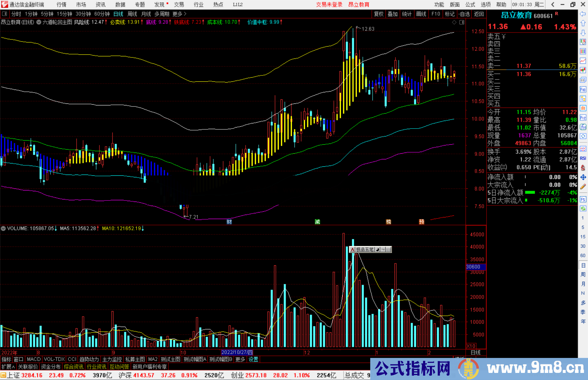Viewport: 588px width, 380px height.
Task: Expand the 扩展 bottom panel
Action: [8, 367]
